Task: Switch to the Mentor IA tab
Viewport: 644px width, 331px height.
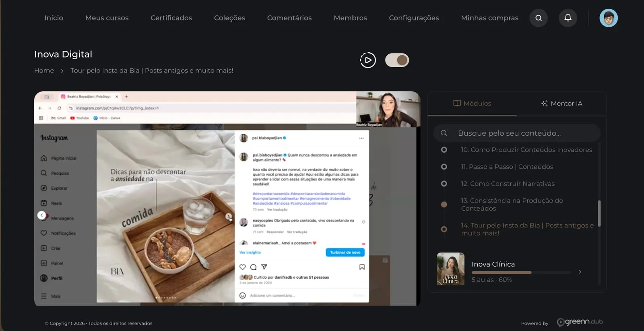Action: click(x=561, y=103)
